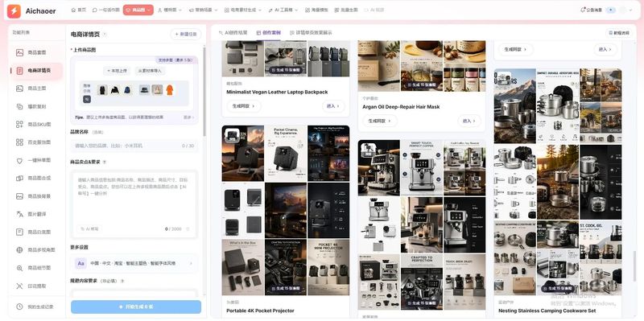Open 商品细节图 sidebar item
The width and height of the screenshot is (644, 321).
[36, 268]
